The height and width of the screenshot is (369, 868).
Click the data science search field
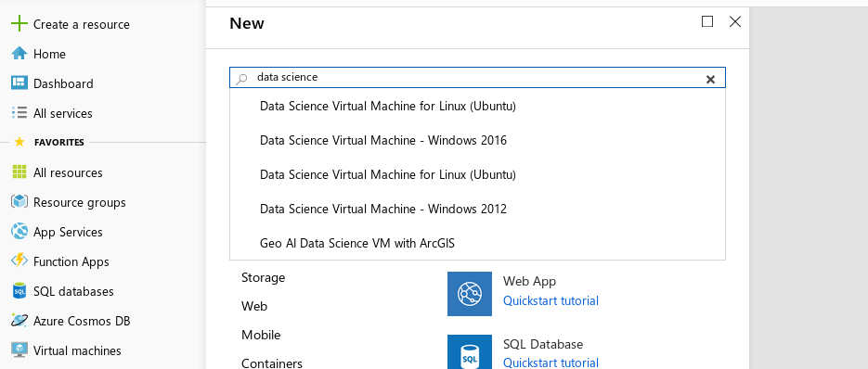click(477, 78)
